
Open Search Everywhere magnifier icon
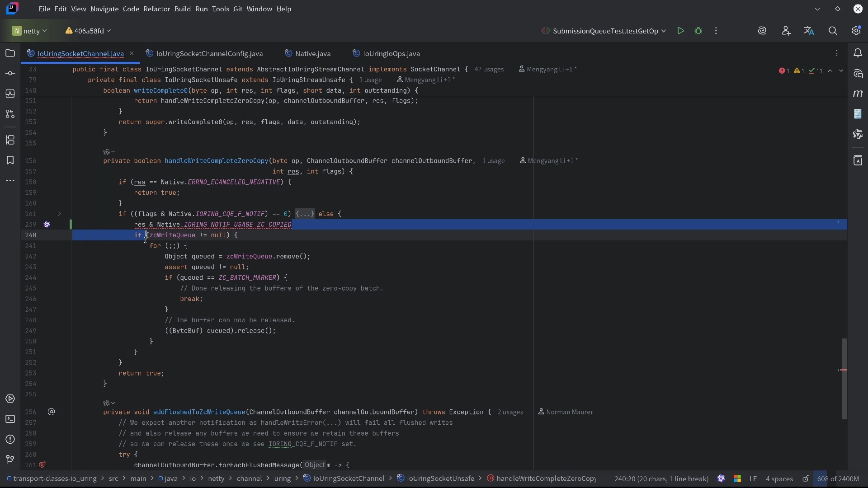point(833,31)
